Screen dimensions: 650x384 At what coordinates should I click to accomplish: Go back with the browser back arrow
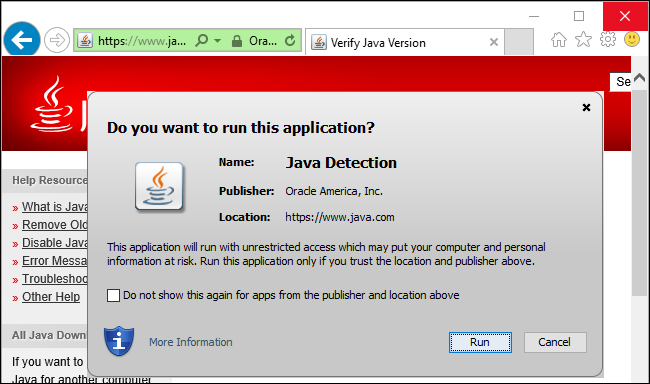coord(22,40)
